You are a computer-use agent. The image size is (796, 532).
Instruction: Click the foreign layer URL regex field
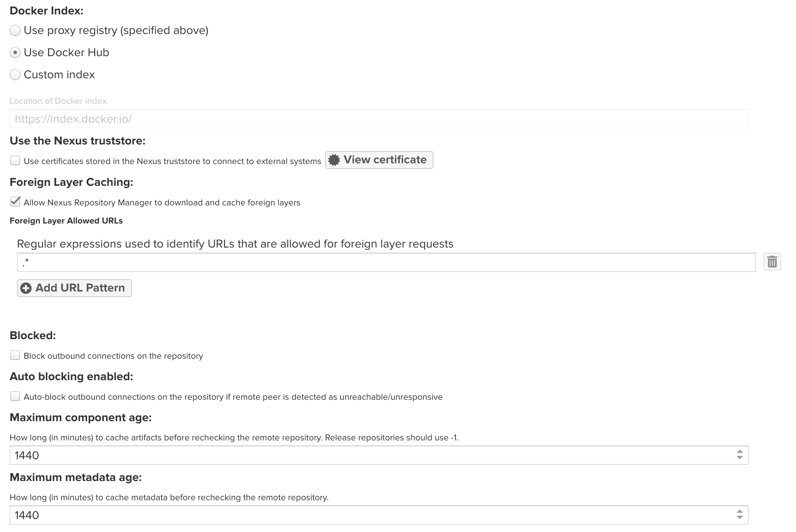click(x=386, y=262)
